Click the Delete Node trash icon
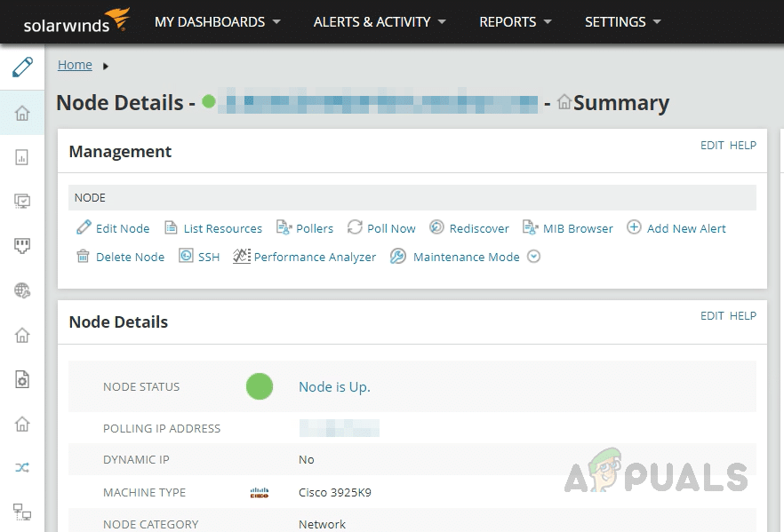The height and width of the screenshot is (532, 784). point(83,257)
